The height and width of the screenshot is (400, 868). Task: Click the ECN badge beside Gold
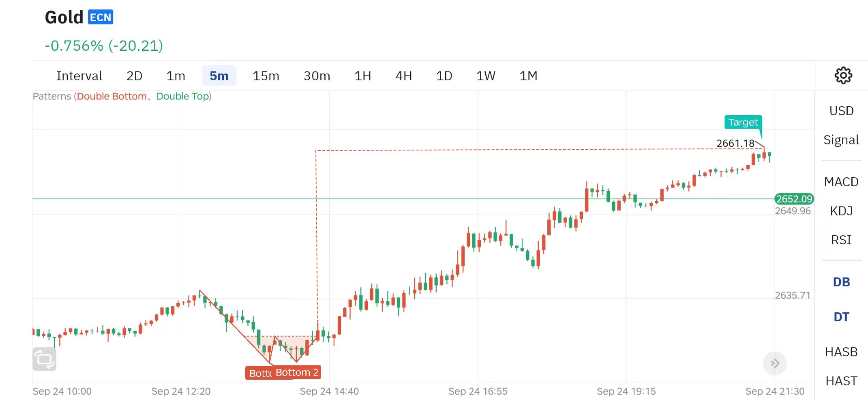point(100,17)
